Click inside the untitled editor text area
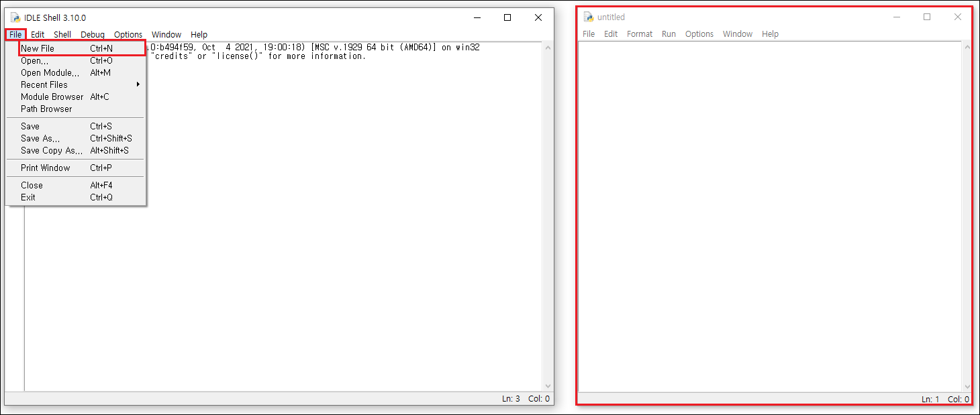This screenshot has height=415, width=980. 770,217
